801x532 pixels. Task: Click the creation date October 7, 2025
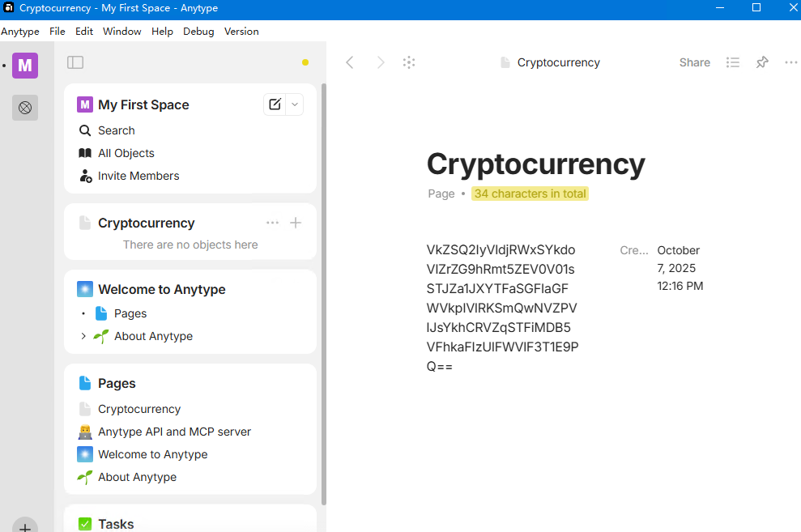680,268
